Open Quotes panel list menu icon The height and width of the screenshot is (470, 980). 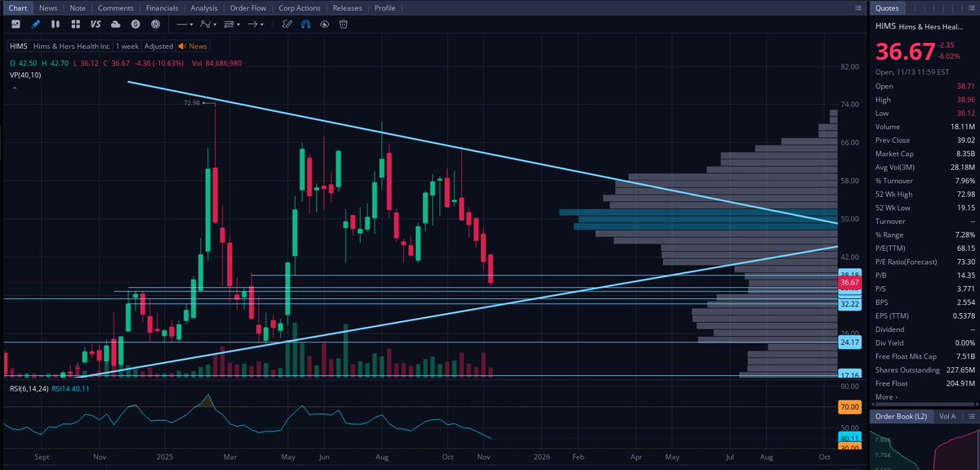tap(972, 7)
